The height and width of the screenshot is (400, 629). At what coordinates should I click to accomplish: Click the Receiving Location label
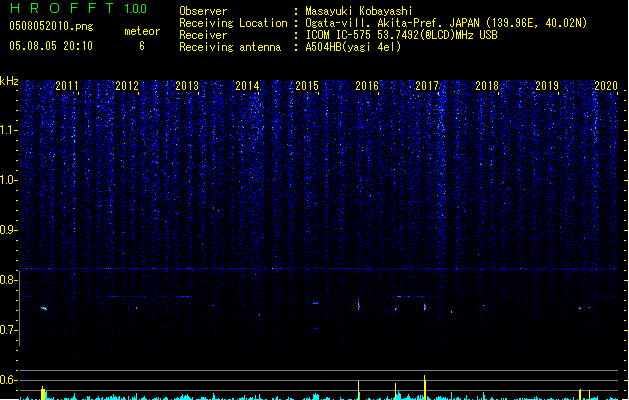tap(233, 23)
